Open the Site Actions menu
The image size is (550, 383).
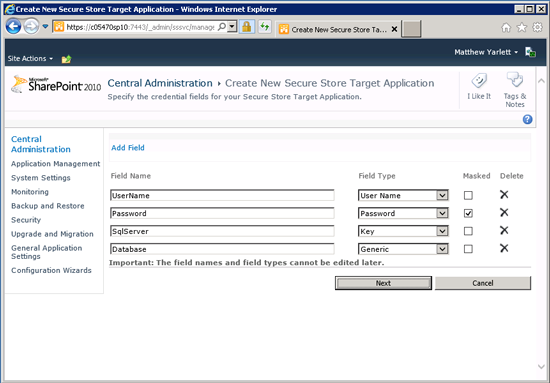pyautogui.click(x=30, y=59)
